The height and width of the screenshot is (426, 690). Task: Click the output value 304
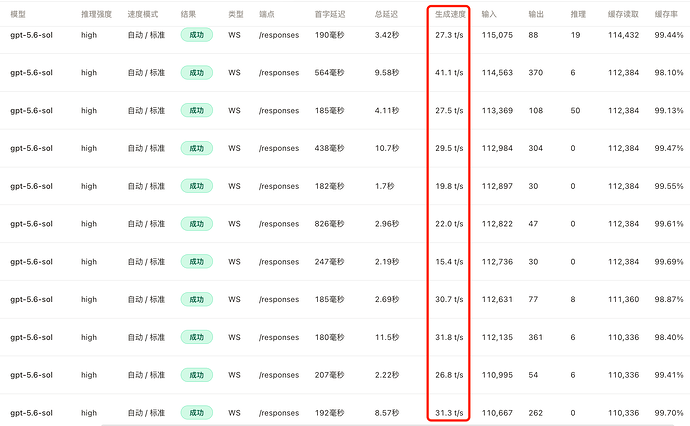[x=536, y=148]
